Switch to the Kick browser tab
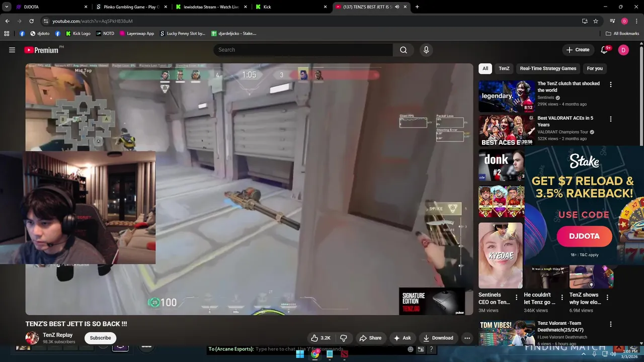The image size is (644, 362). tap(291, 7)
